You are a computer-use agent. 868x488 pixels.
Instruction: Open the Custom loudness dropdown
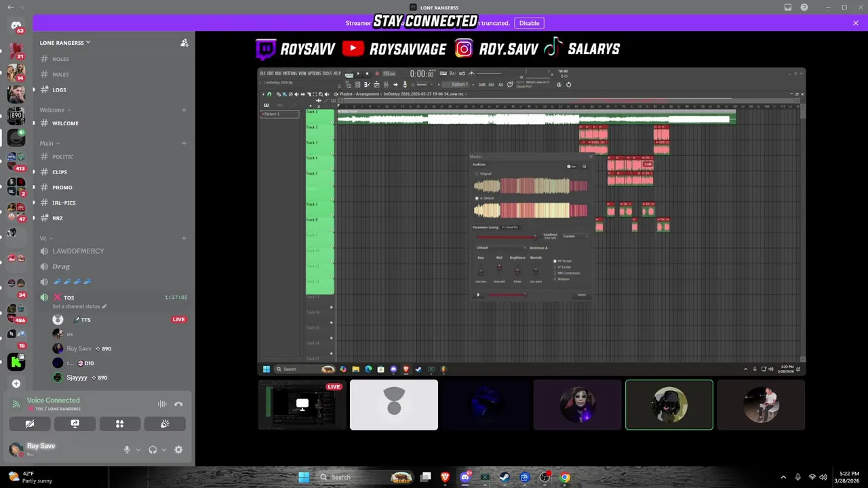click(x=575, y=237)
